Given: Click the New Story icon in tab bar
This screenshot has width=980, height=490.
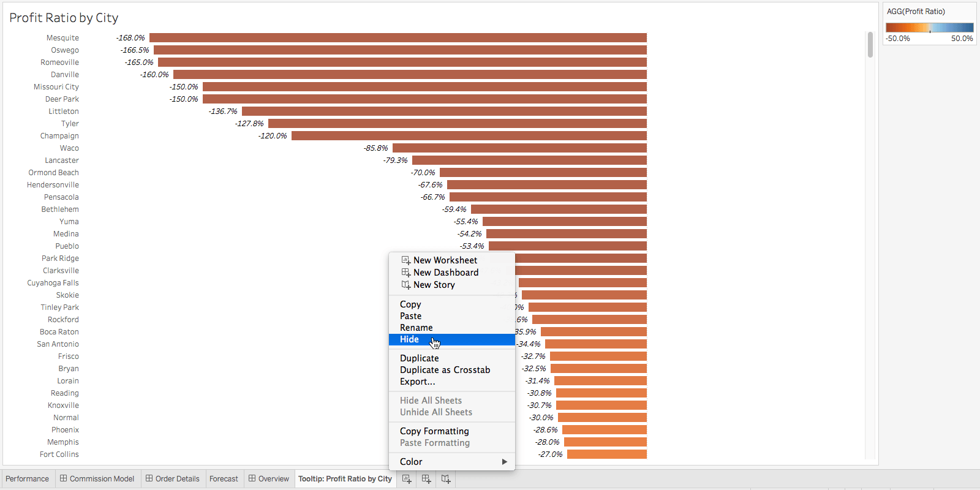Looking at the screenshot, I should [446, 479].
